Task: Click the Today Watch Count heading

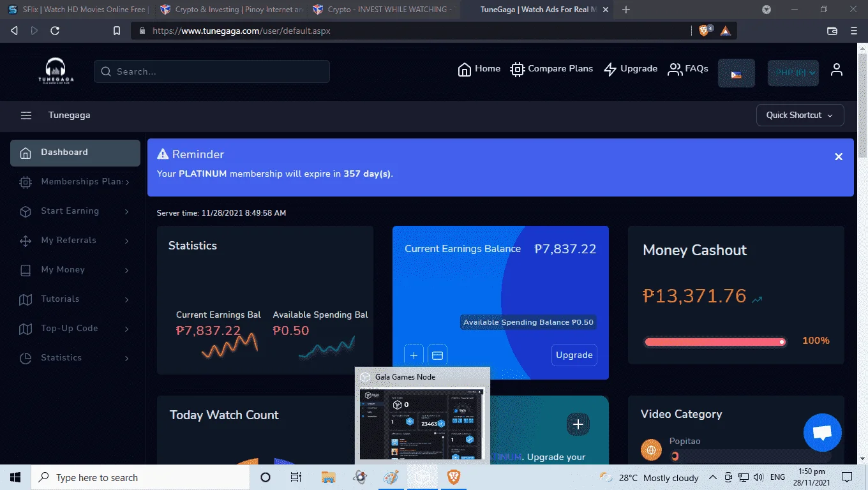Action: click(x=224, y=415)
